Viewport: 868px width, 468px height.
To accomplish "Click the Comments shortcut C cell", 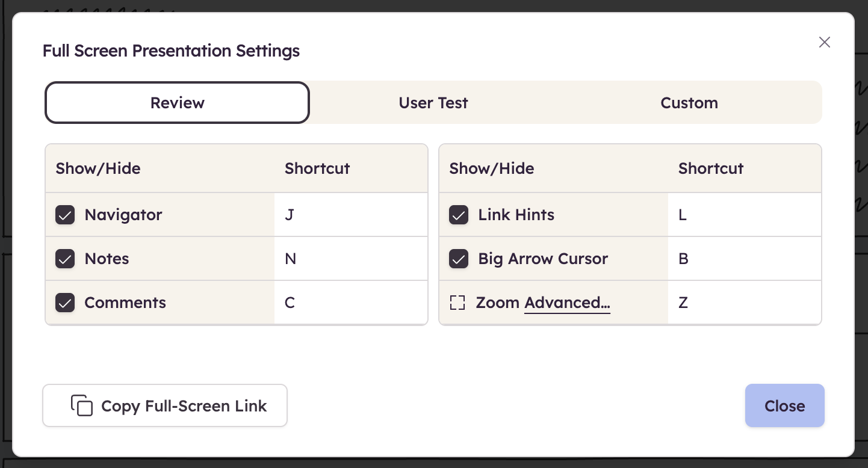I will (x=350, y=303).
